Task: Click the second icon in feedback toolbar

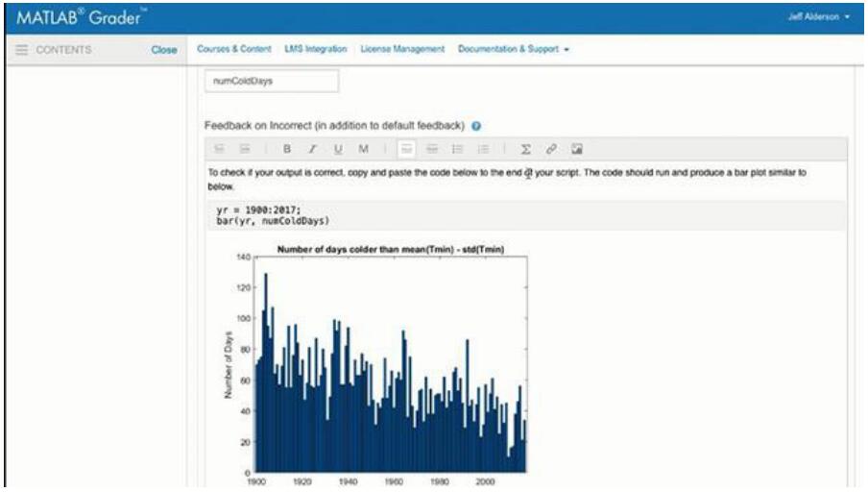Action: click(x=244, y=149)
